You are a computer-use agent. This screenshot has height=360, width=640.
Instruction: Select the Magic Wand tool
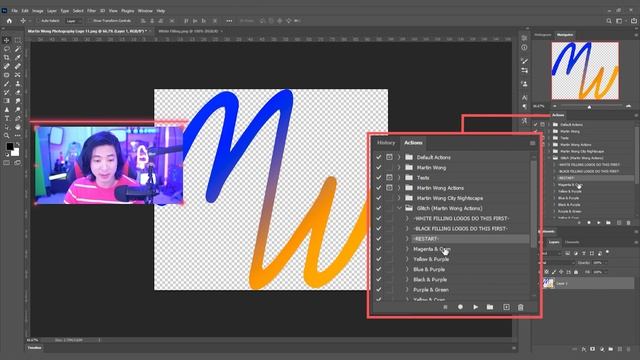click(x=18, y=49)
